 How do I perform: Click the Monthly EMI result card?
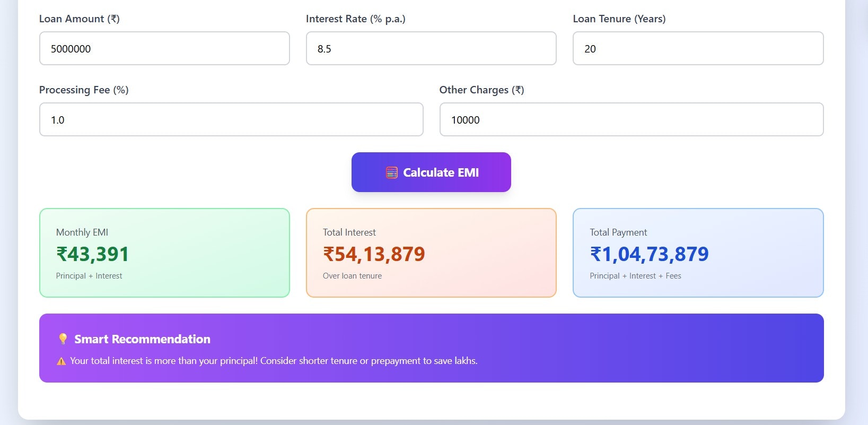pyautogui.click(x=164, y=253)
